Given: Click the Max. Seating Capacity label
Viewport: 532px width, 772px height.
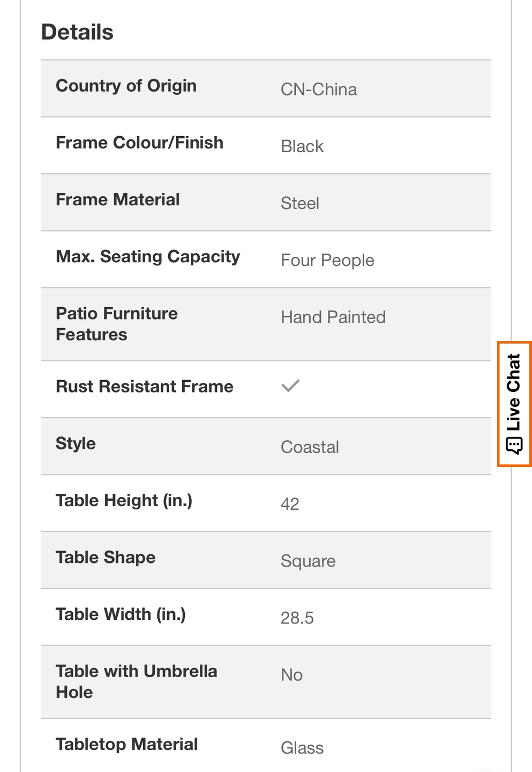Looking at the screenshot, I should (x=148, y=257).
